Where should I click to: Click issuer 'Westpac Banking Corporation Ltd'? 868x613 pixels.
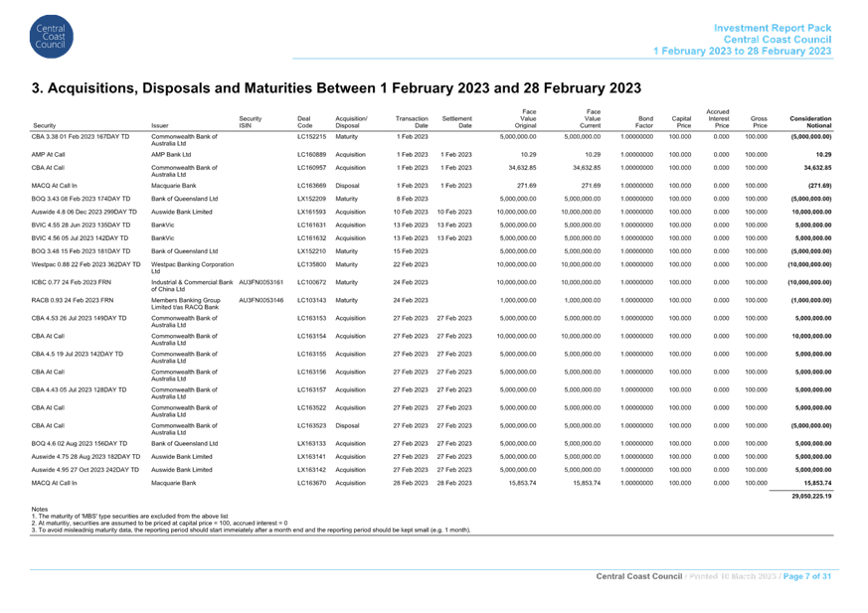click(193, 268)
